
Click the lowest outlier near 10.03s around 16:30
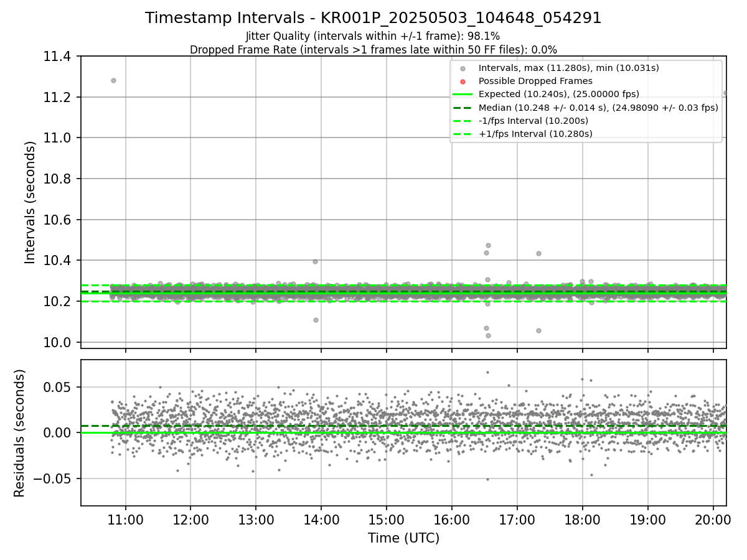pyautogui.click(x=488, y=335)
